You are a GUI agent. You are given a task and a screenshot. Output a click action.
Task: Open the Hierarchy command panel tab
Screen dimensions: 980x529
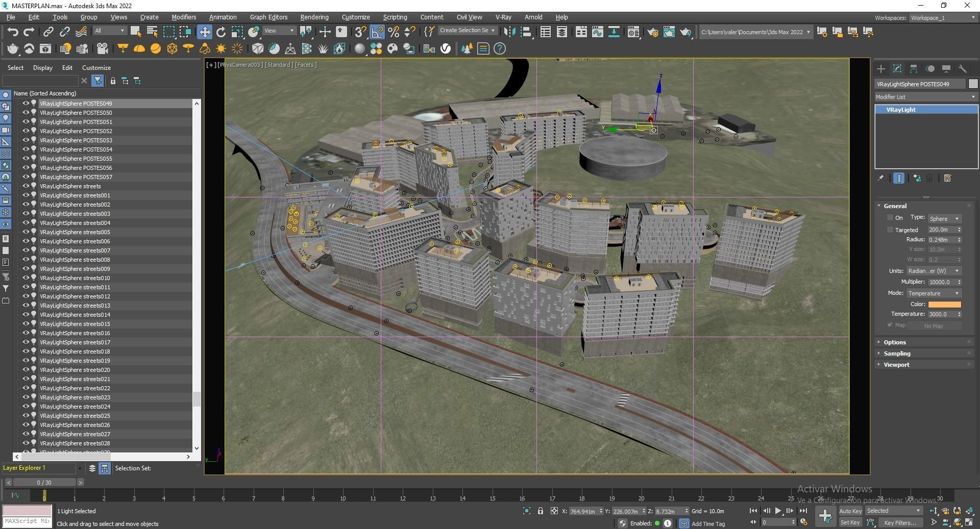(x=914, y=68)
